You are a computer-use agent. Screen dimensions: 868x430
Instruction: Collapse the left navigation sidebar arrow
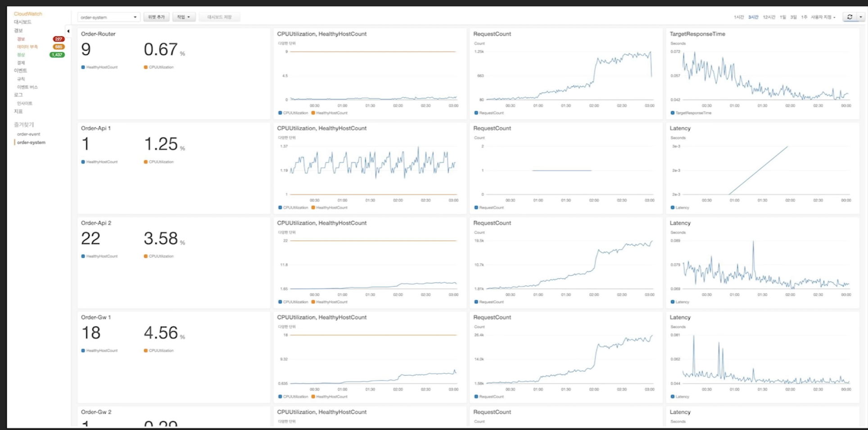click(x=68, y=31)
